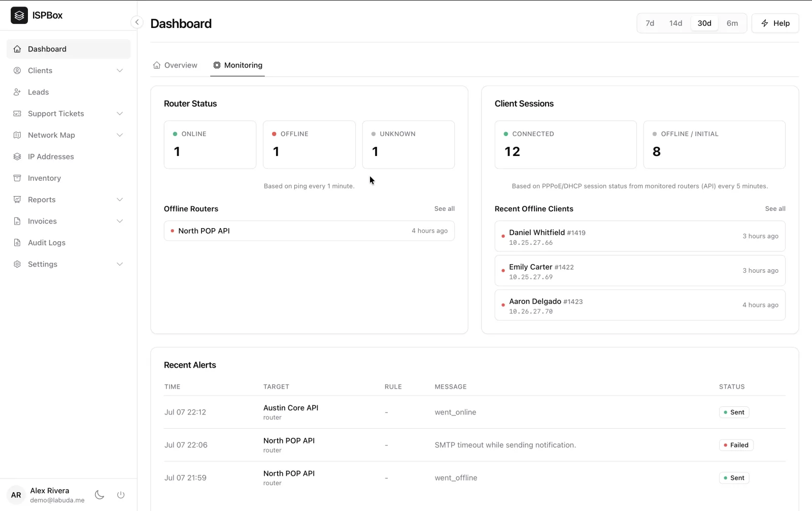The image size is (812, 511).
Task: Click Austin Core API alert target
Action: click(291, 408)
